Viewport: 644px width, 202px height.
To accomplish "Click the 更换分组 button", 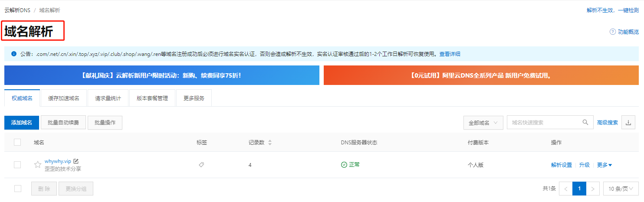I will point(76,189).
